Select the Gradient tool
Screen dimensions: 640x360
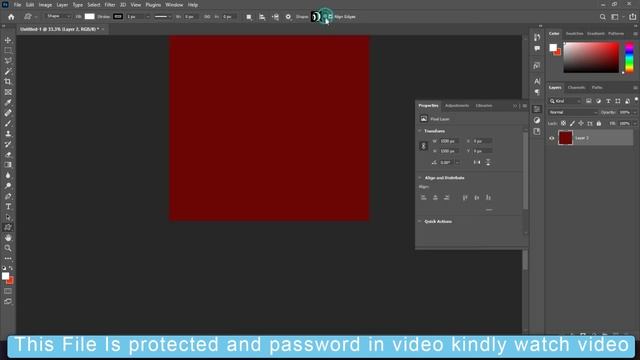(8, 165)
